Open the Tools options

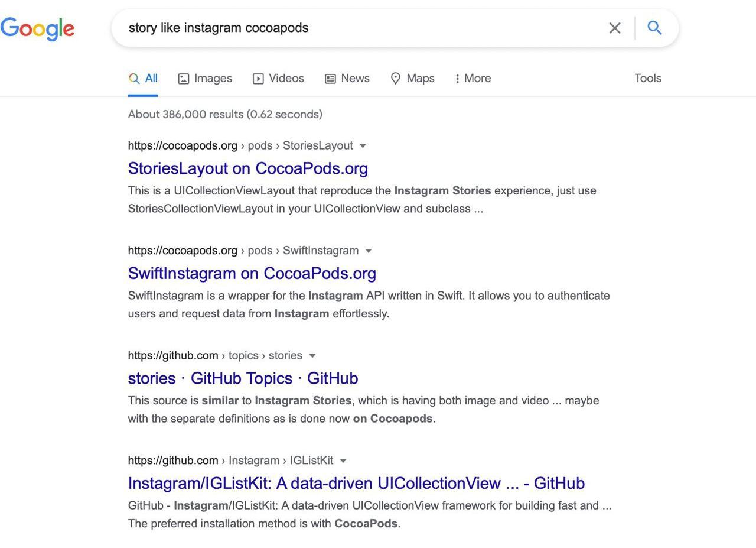[x=648, y=78]
